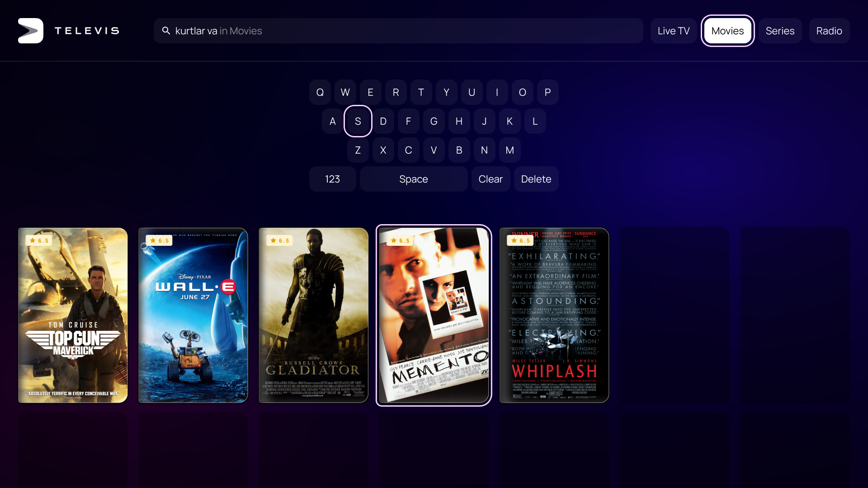
Task: Click the search magnifier icon
Action: pos(166,31)
